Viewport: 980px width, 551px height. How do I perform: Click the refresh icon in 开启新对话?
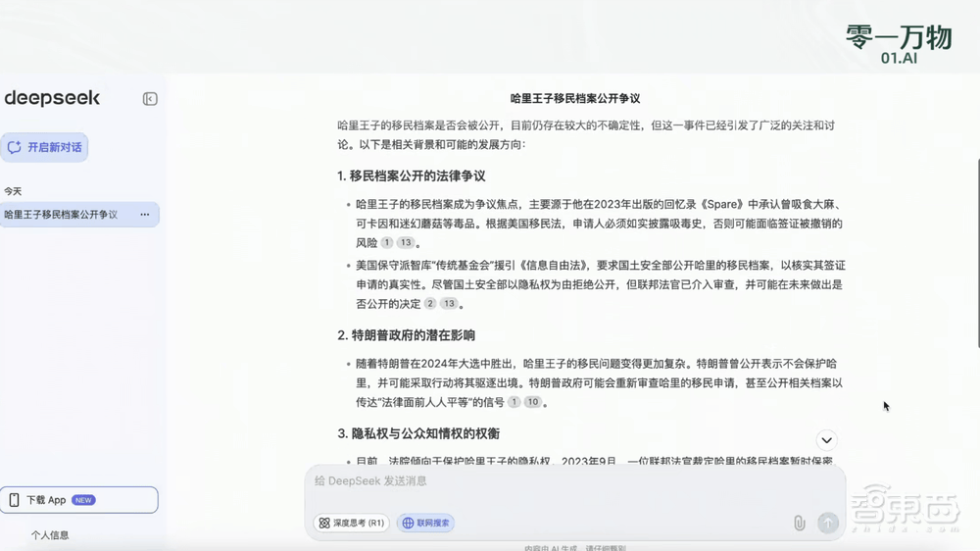click(15, 148)
